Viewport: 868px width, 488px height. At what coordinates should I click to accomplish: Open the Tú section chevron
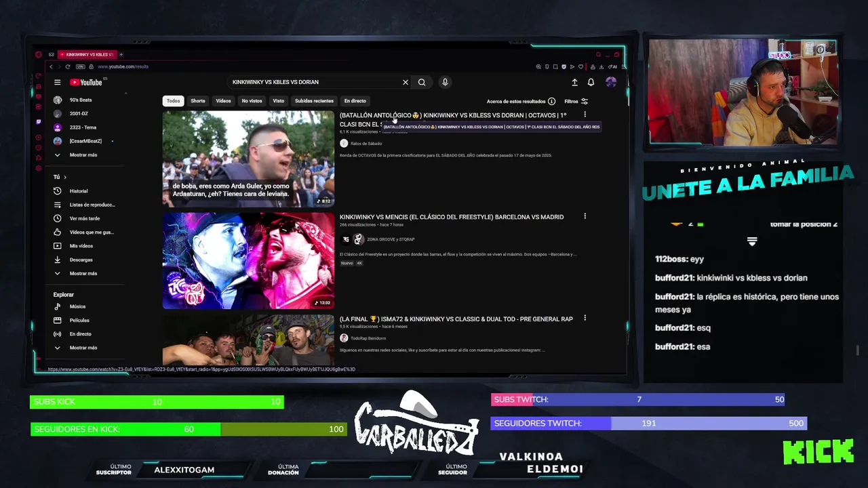pos(65,178)
